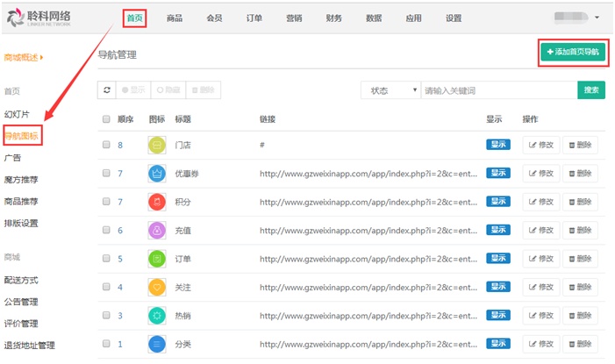Screen dimensions: 615x364
Task: Check the checkbox for the 门店 row
Action: coord(106,146)
